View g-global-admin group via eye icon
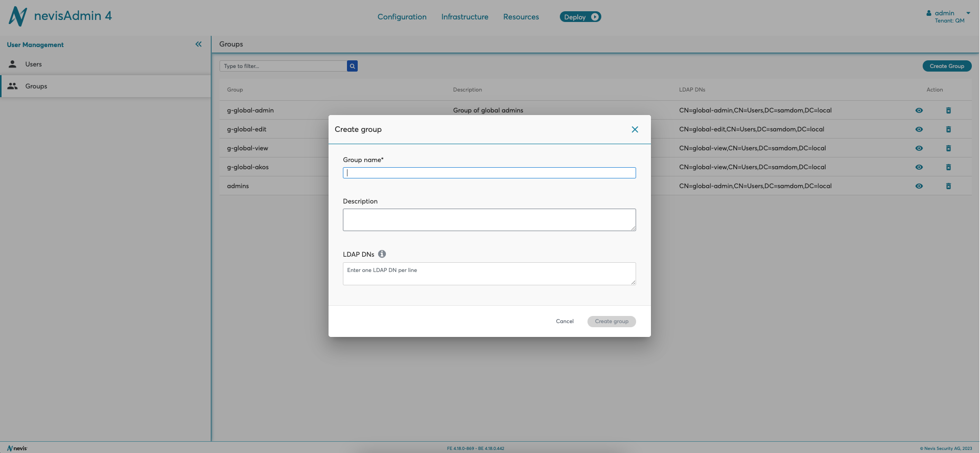The height and width of the screenshot is (453, 980). pyautogui.click(x=919, y=110)
